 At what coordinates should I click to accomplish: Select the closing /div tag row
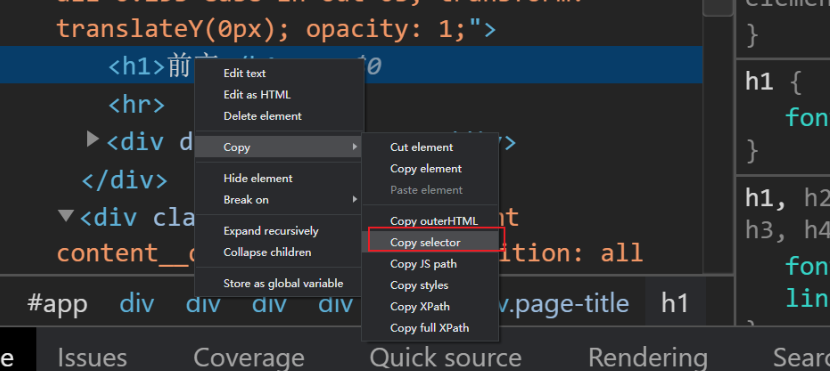tap(124, 180)
